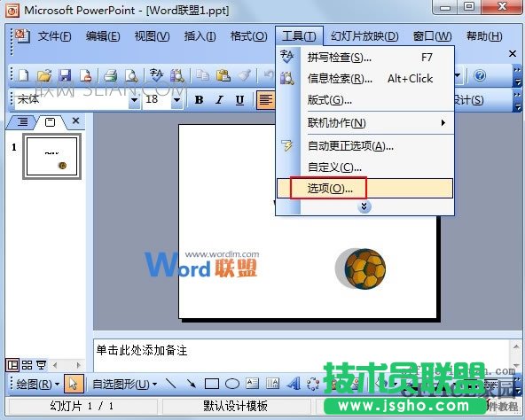Viewport: 525px width, 420px height.
Task: Open the Help menu
Action: [484, 35]
